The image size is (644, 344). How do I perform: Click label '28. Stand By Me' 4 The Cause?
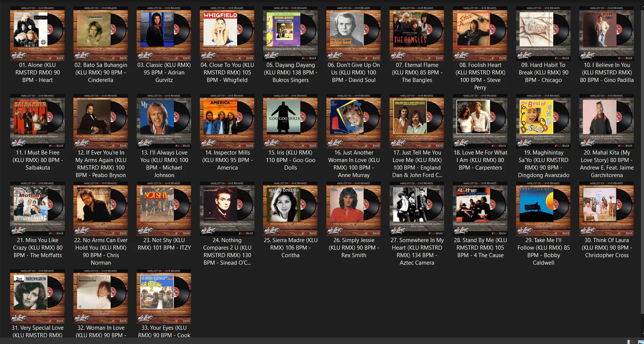pos(480,248)
